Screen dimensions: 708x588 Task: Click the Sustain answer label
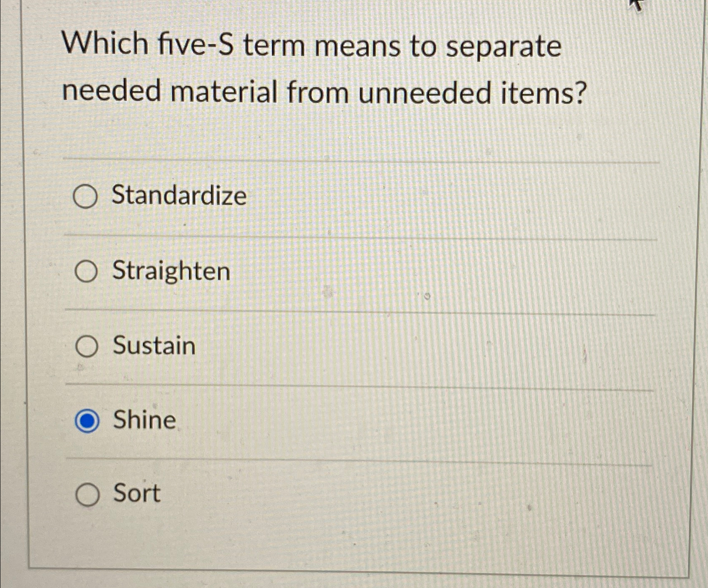pos(153,347)
